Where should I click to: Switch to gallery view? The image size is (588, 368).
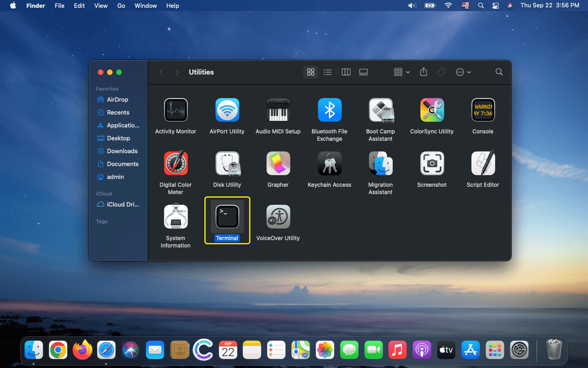click(x=363, y=72)
